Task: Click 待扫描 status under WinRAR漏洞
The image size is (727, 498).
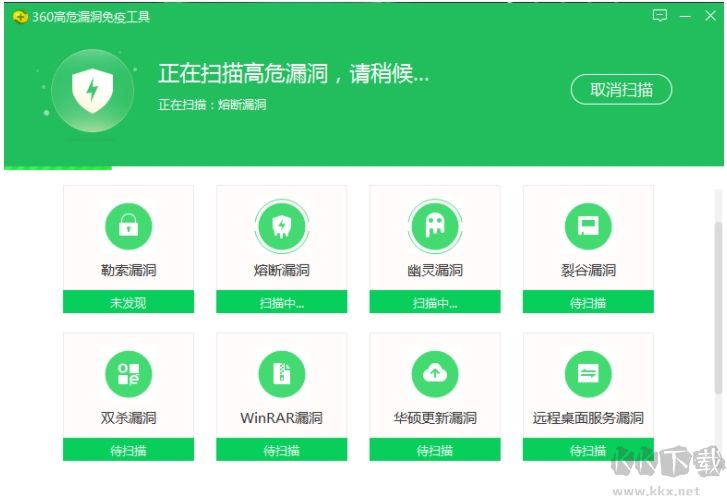Action: pyautogui.click(x=281, y=449)
